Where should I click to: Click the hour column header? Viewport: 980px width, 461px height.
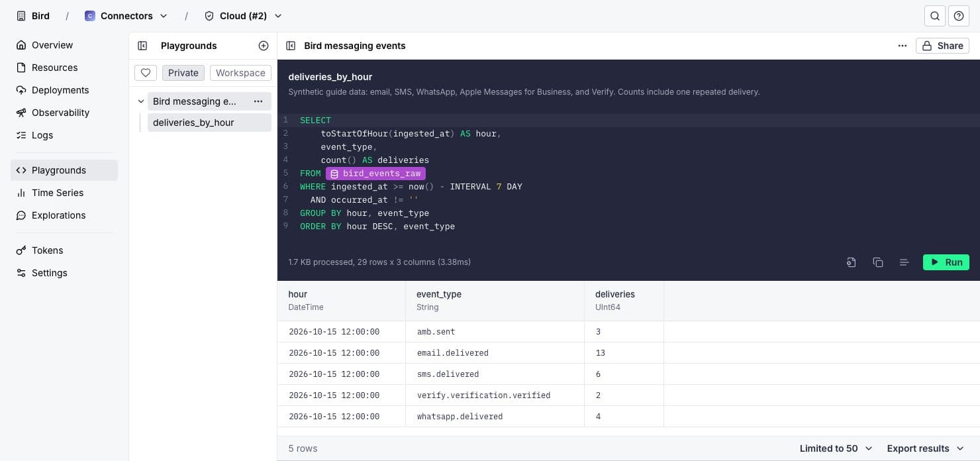pos(341,301)
